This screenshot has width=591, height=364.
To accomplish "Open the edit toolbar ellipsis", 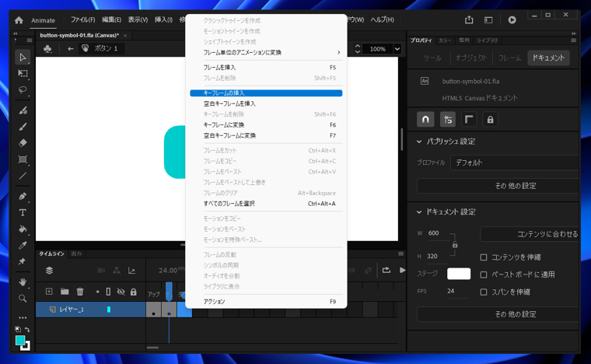I will point(23,317).
